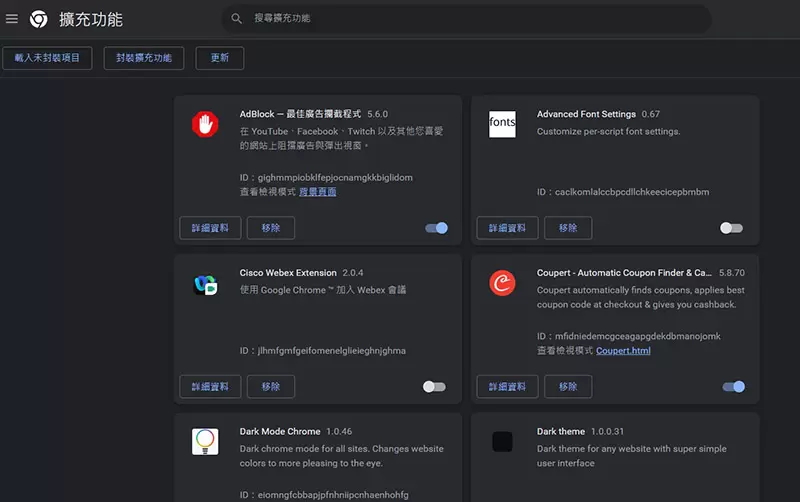Click the Chrome logo icon
The height and width of the screenshot is (502, 800).
pos(39,19)
